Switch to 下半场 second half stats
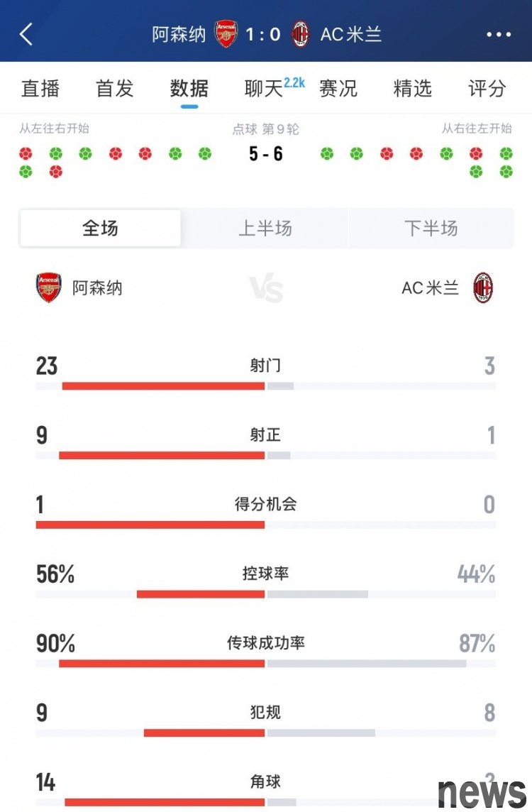532x812 pixels. 431,228
